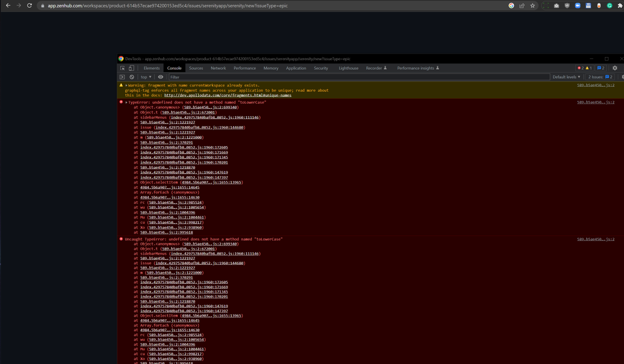This screenshot has height=364, width=624.
Task: Open Uncaught error's js:2:699340 stack link
Action: [x=210, y=244]
